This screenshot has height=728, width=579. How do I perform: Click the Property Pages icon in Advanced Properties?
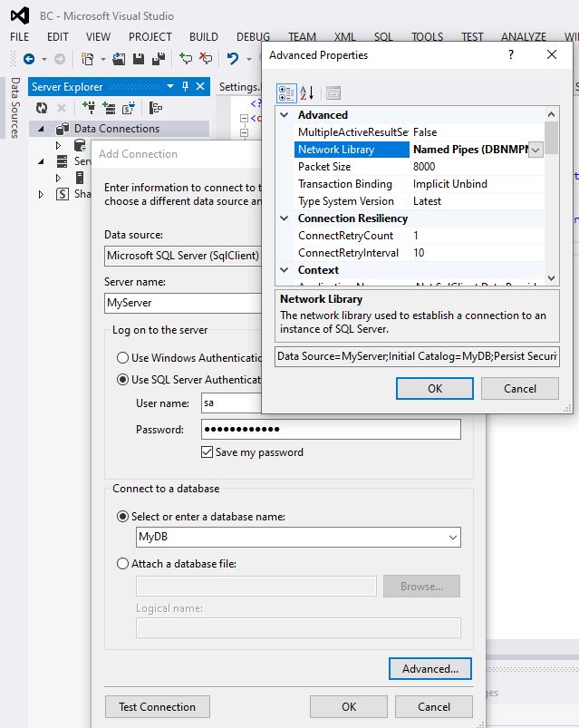point(333,92)
